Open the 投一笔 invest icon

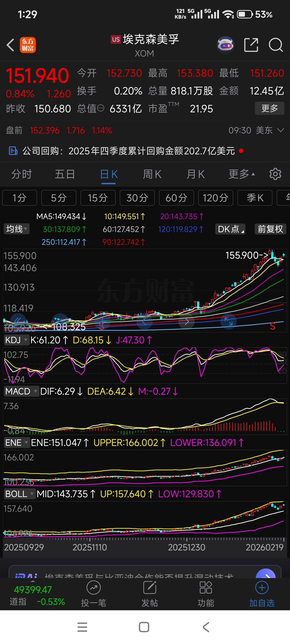point(94,587)
